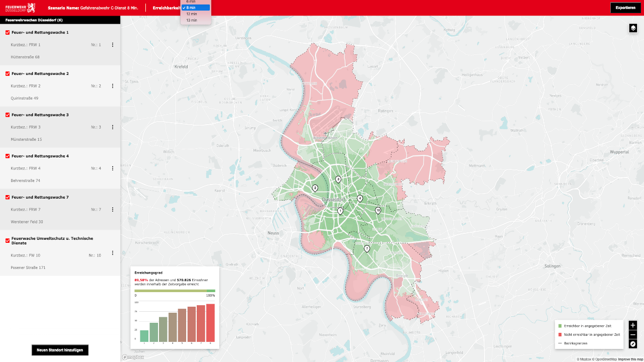Image resolution: width=644 pixels, height=362 pixels.
Task: Open the Improve this map link
Action: pyautogui.click(x=630, y=359)
